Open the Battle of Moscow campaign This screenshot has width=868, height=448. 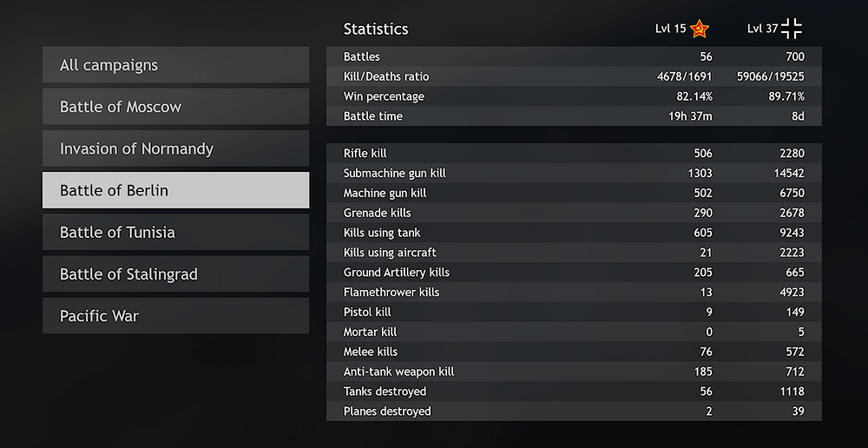[x=175, y=107]
